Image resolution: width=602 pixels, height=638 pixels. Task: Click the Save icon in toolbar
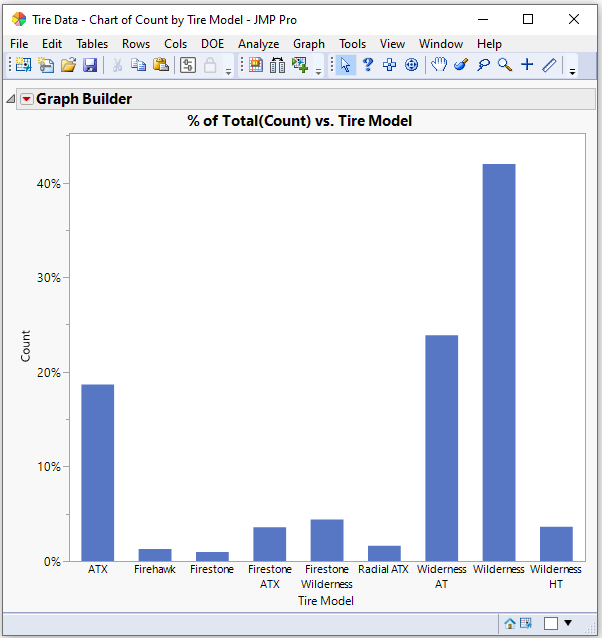click(x=90, y=65)
